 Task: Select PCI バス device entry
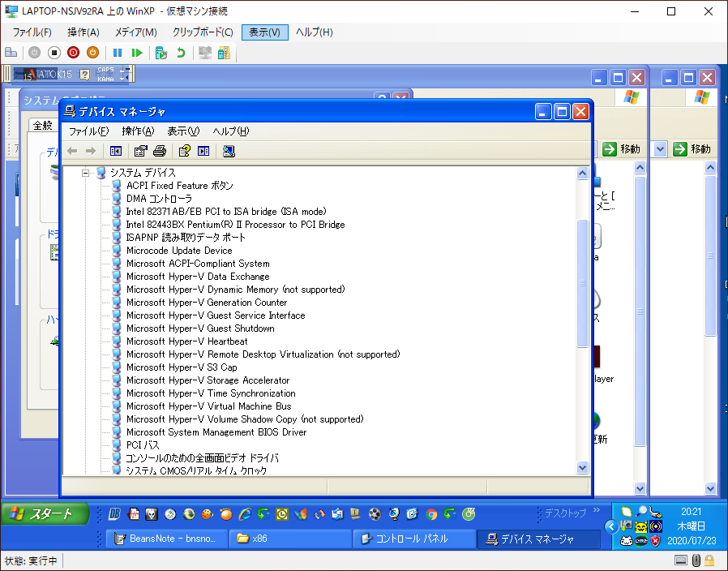point(143,445)
